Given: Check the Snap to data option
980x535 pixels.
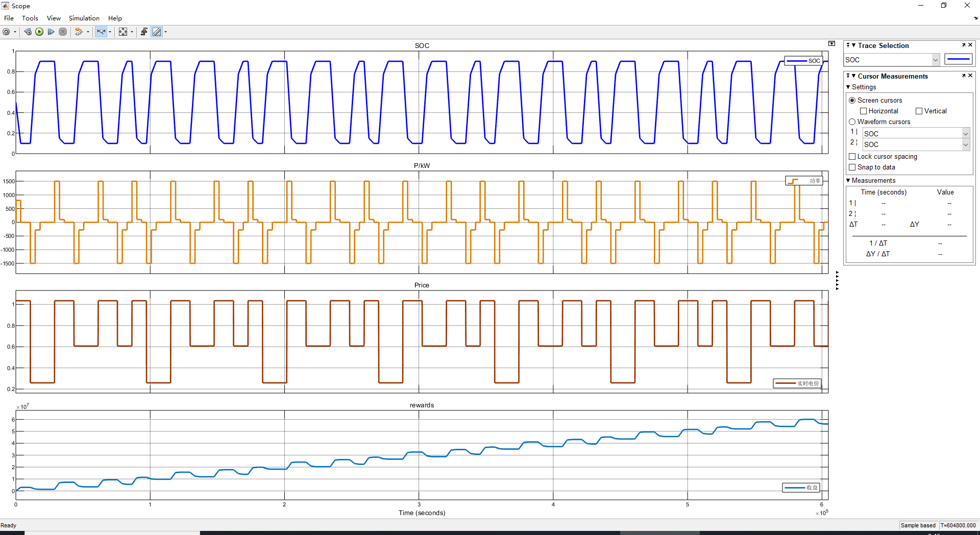Looking at the screenshot, I should pyautogui.click(x=852, y=167).
